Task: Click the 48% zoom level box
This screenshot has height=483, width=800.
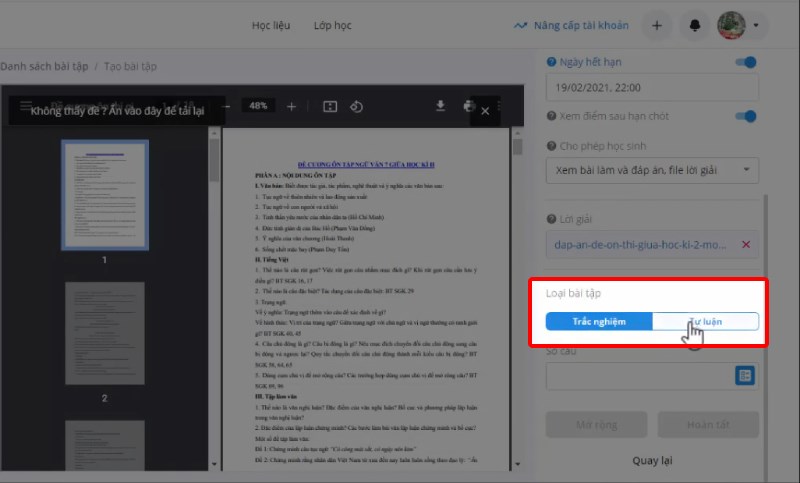Action: point(258,106)
